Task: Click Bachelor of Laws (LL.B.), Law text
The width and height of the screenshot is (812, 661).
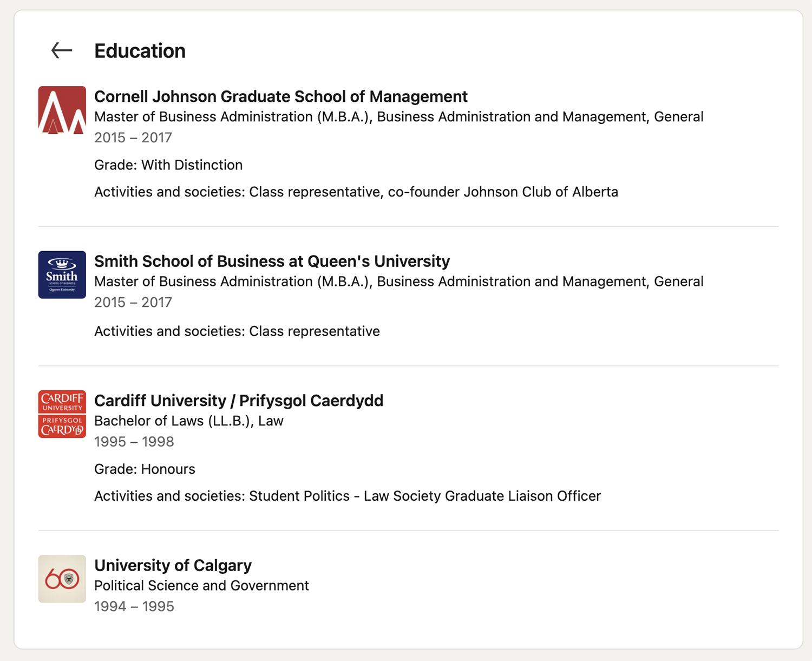Action: point(189,421)
